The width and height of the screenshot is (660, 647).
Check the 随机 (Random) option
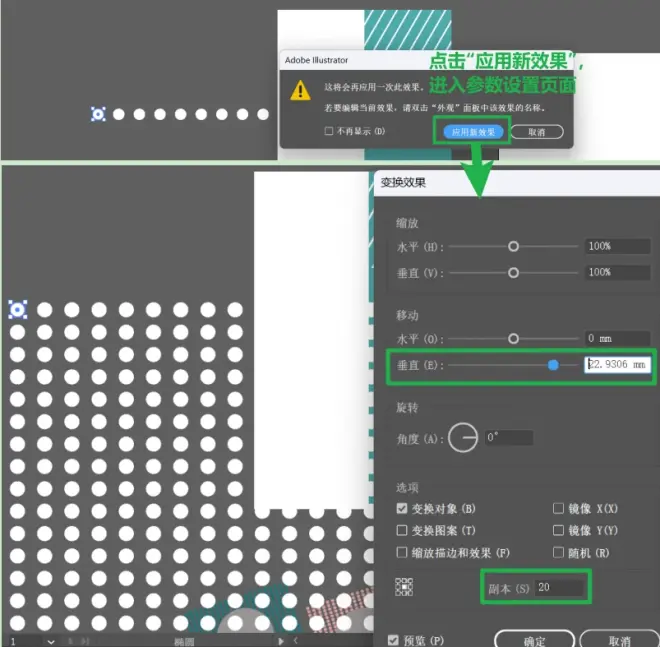558,552
